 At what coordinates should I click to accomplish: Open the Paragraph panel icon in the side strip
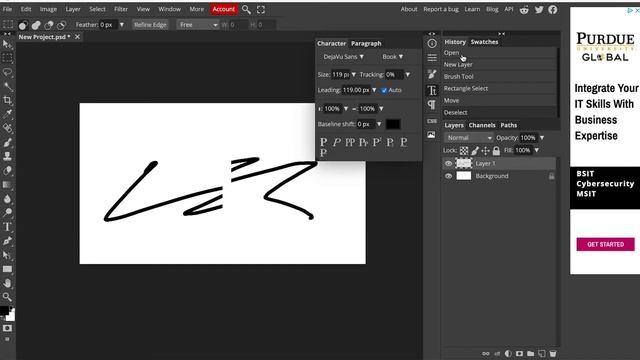(x=432, y=105)
